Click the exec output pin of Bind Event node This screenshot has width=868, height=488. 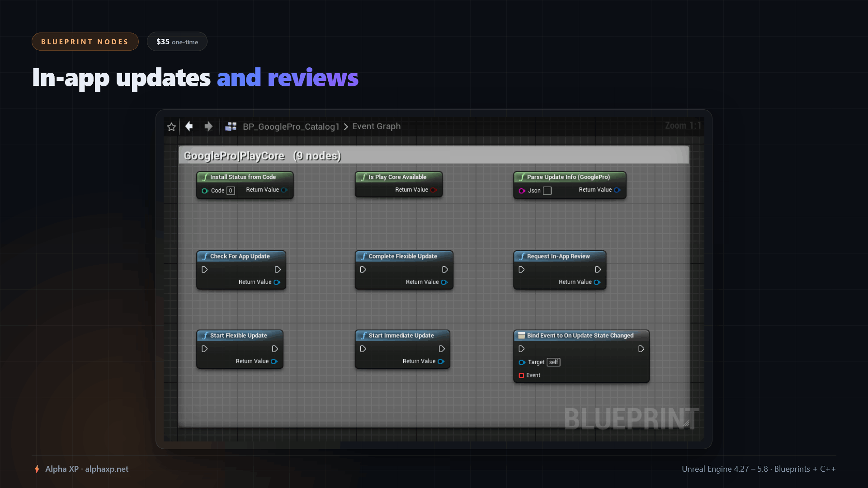pyautogui.click(x=641, y=349)
